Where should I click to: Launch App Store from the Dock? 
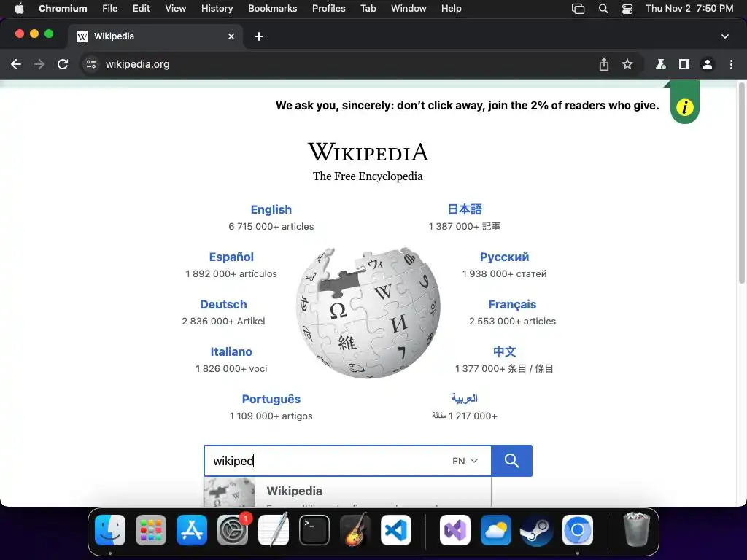tap(192, 530)
